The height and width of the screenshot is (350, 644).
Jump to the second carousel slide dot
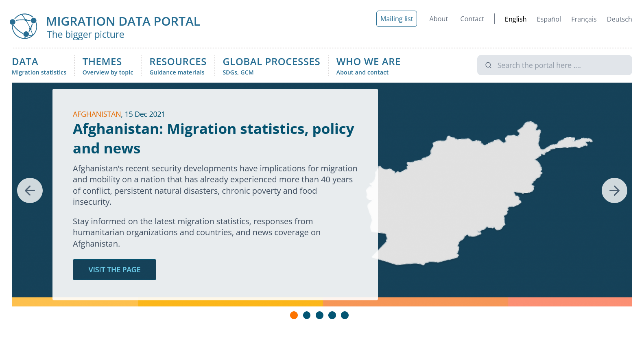tap(307, 315)
